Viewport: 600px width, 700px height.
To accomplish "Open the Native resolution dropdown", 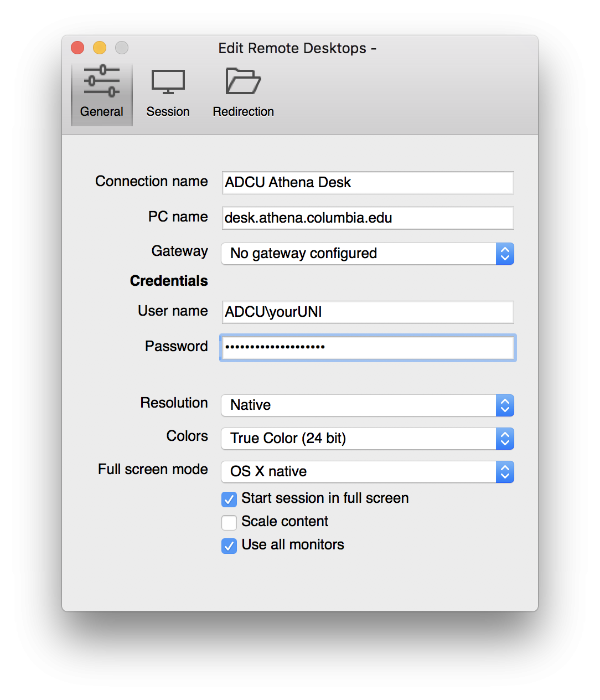I will (368, 405).
